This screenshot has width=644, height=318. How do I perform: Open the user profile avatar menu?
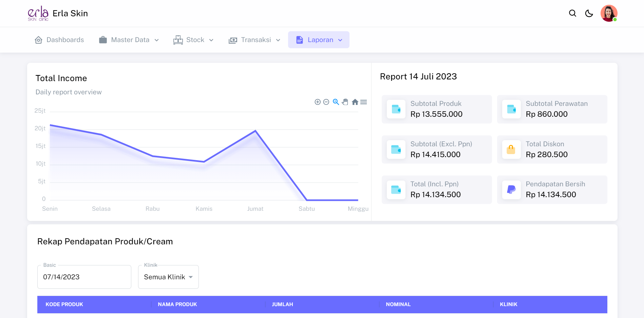609,13
